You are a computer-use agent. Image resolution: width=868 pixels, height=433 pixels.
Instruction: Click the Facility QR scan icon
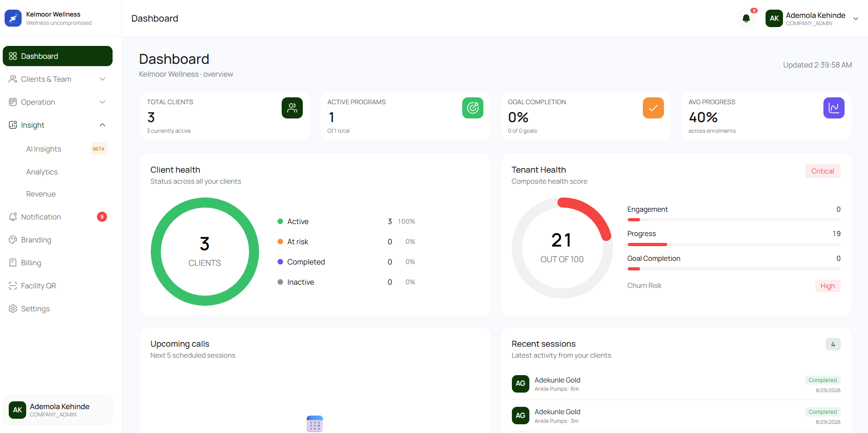pos(13,286)
